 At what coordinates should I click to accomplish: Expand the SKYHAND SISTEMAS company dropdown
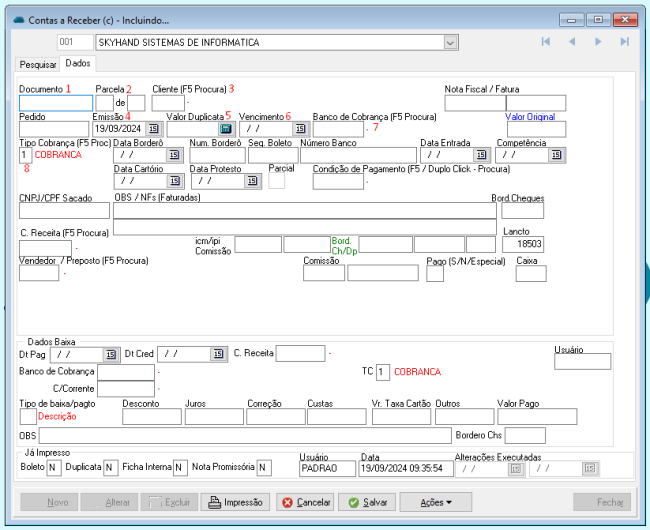450,43
